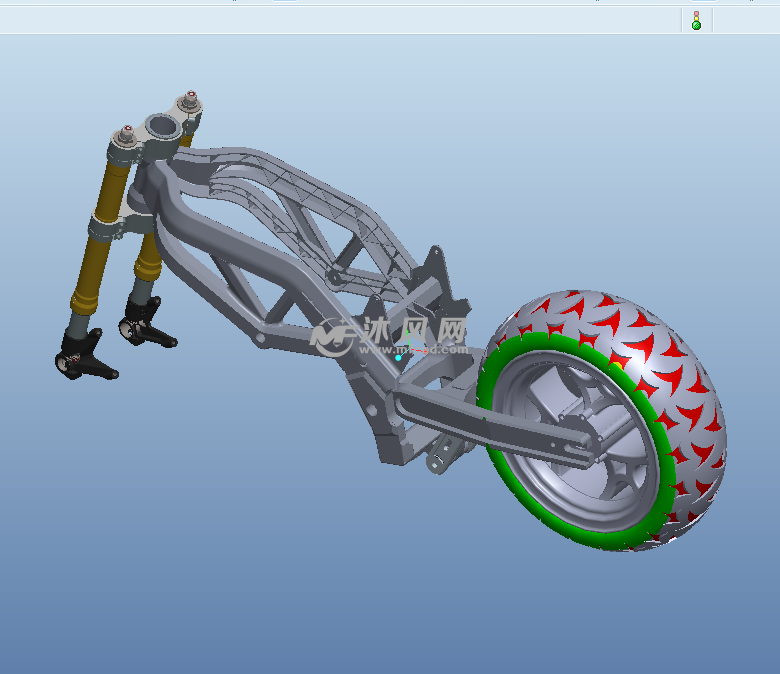Click the traffic light regeneration status icon
Viewport: 780px width, 674px height.
point(696,20)
